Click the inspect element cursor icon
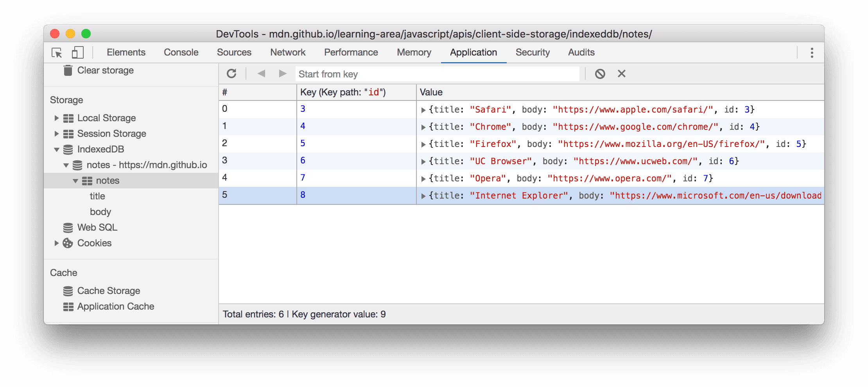Screen dimensions: 868x387 [x=57, y=52]
